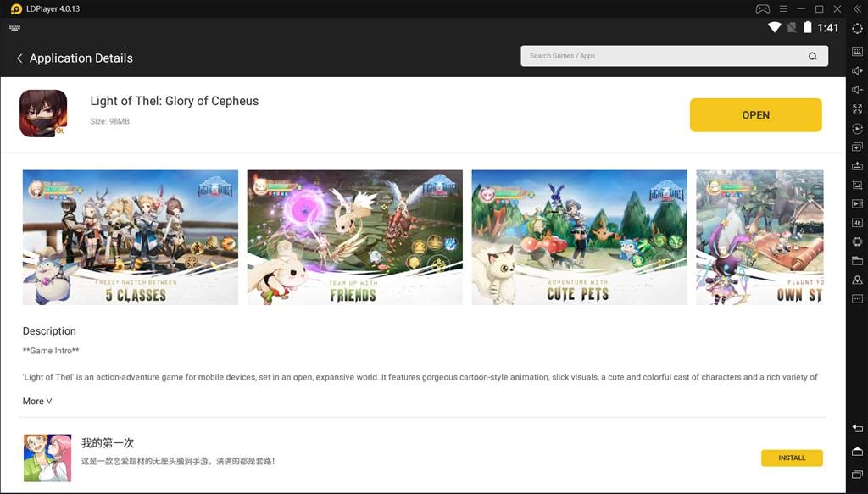The width and height of the screenshot is (868, 494).
Task: Collapse the sidebar with the double chevron
Action: [857, 8]
